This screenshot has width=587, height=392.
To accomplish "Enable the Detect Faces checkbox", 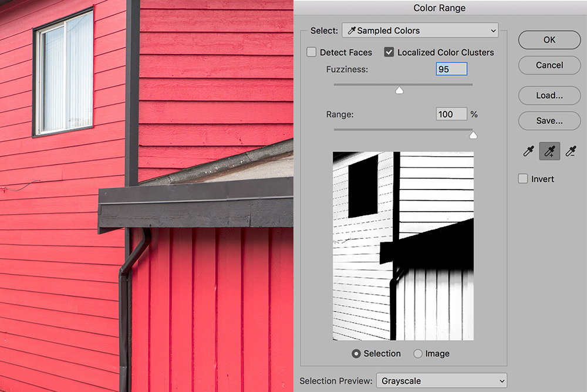I will pyautogui.click(x=312, y=52).
